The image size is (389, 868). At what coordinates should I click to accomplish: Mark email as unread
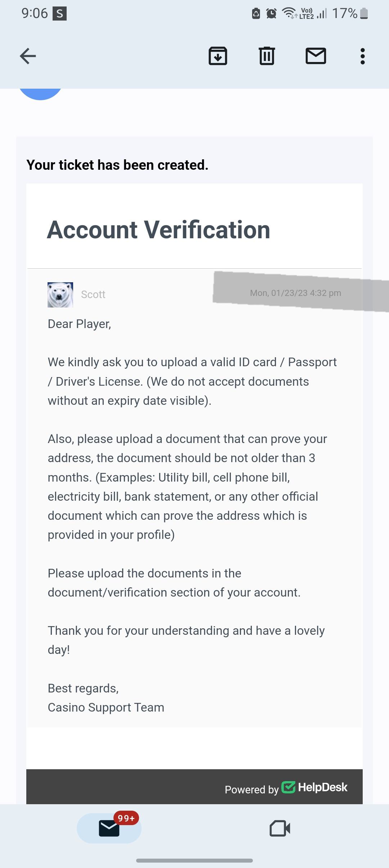coord(316,56)
